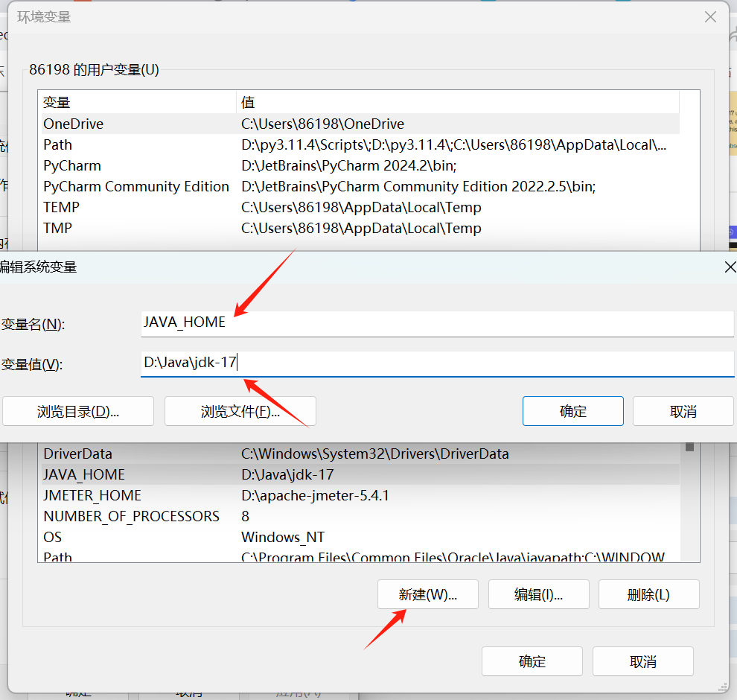The width and height of the screenshot is (737, 700).
Task: Click 浏览目录(D)... button
Action: tap(78, 411)
